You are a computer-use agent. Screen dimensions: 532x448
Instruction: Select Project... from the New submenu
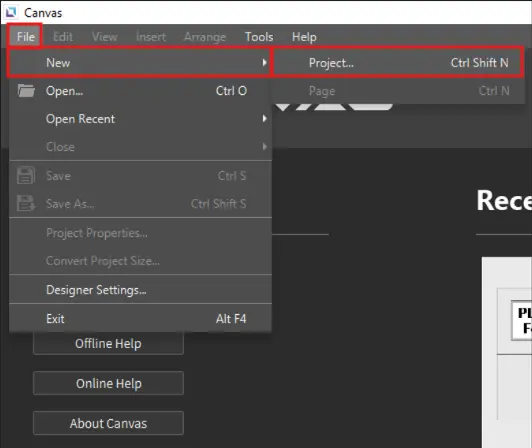point(398,63)
